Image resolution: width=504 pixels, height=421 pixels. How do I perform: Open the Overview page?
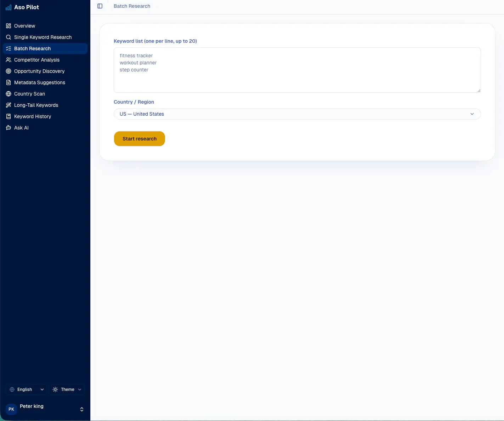click(45, 26)
